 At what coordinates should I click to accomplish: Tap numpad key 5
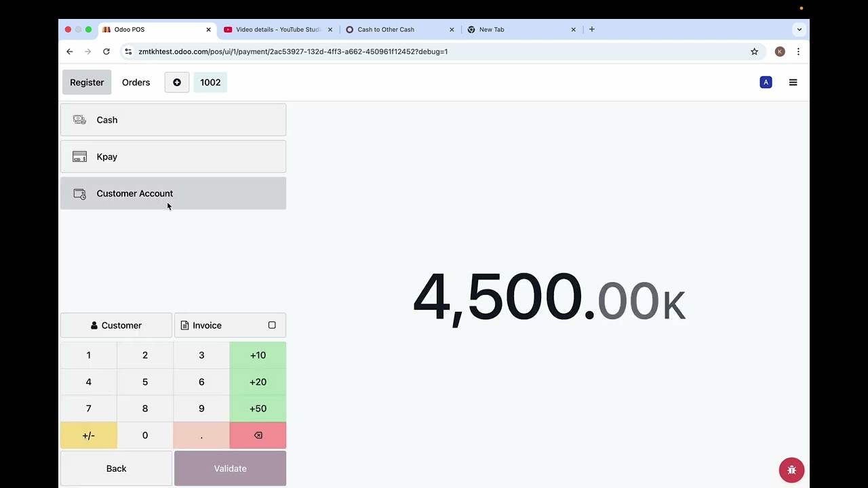point(145,382)
